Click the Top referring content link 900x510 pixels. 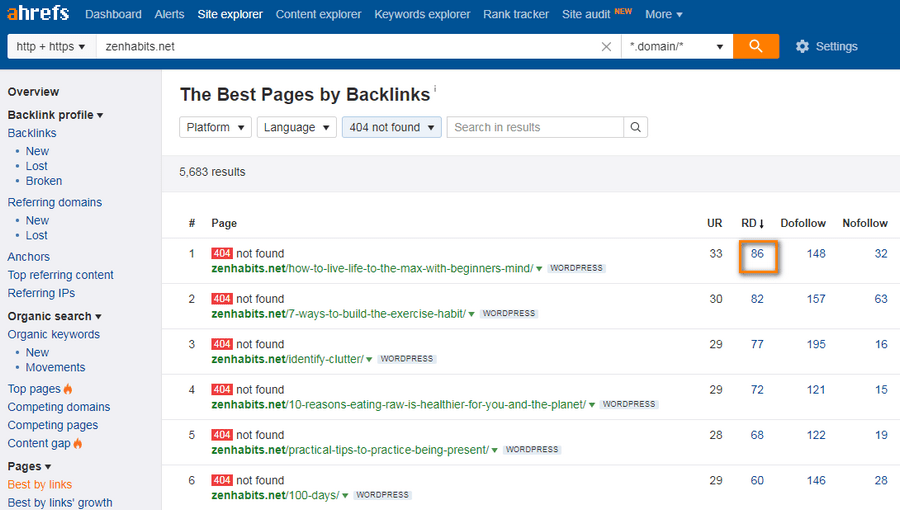(x=60, y=275)
